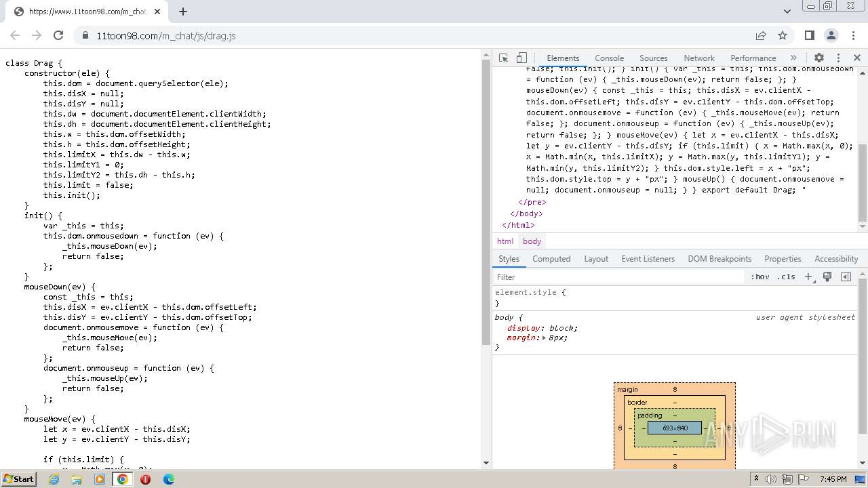Bookmark this tab with the star icon
This screenshot has width=868, height=488.
point(783,35)
